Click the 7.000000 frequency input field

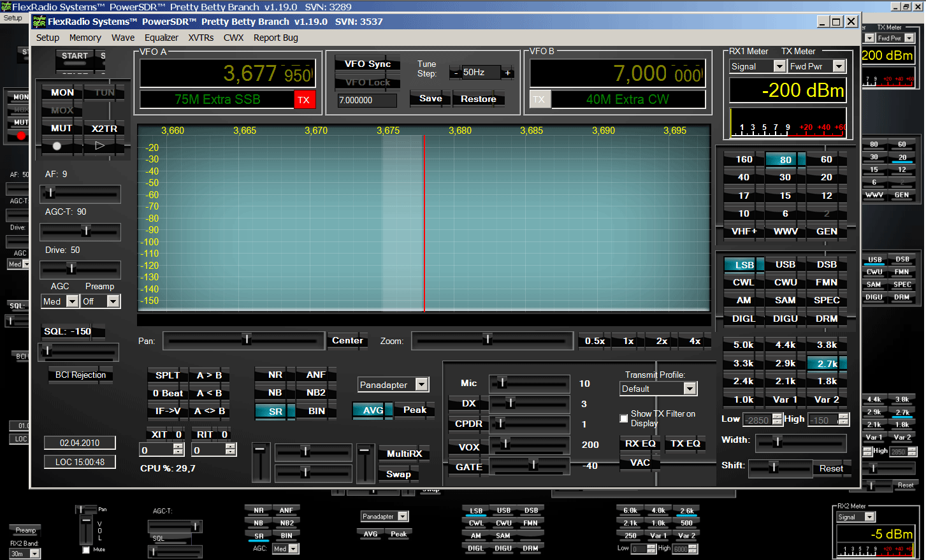pos(366,100)
